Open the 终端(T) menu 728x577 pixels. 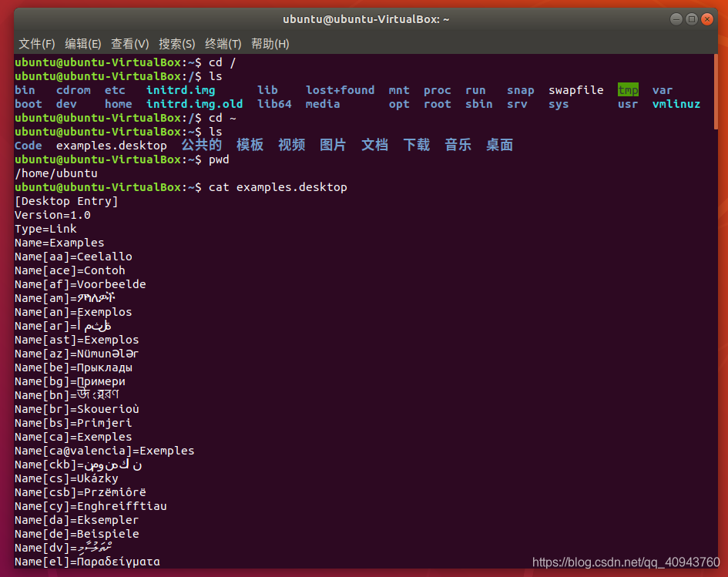pyautogui.click(x=223, y=44)
